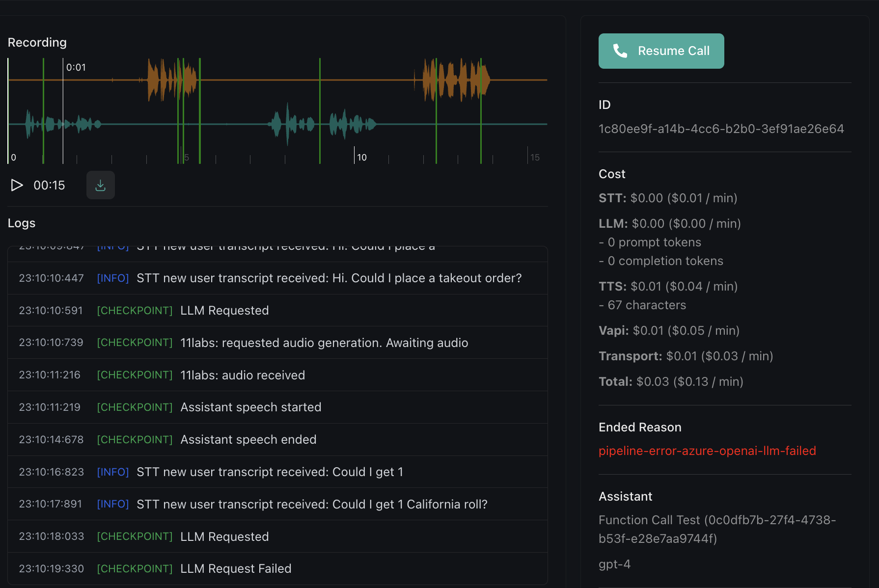Download the recording audio file

(x=100, y=185)
